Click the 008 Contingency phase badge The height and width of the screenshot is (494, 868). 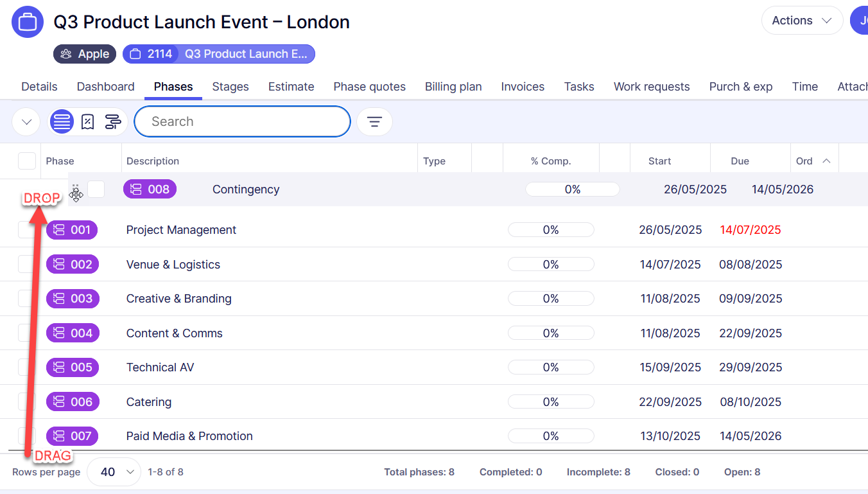pos(150,189)
